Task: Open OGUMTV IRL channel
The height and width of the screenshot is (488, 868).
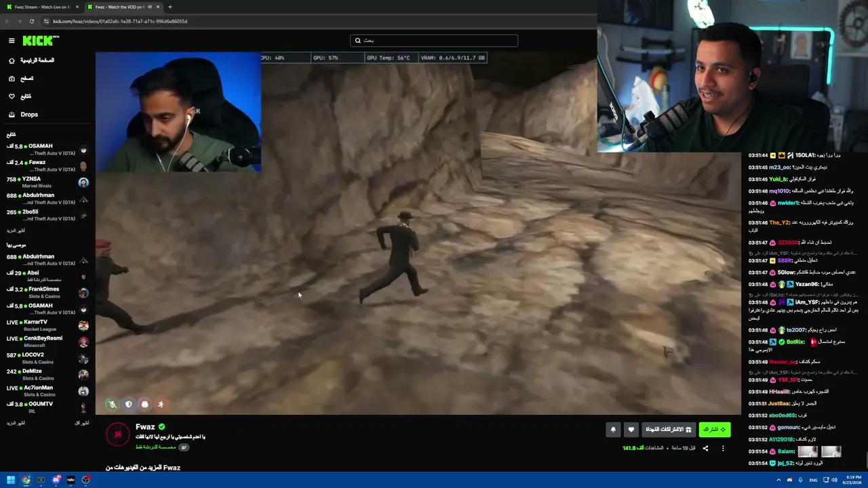Action: tap(47, 407)
